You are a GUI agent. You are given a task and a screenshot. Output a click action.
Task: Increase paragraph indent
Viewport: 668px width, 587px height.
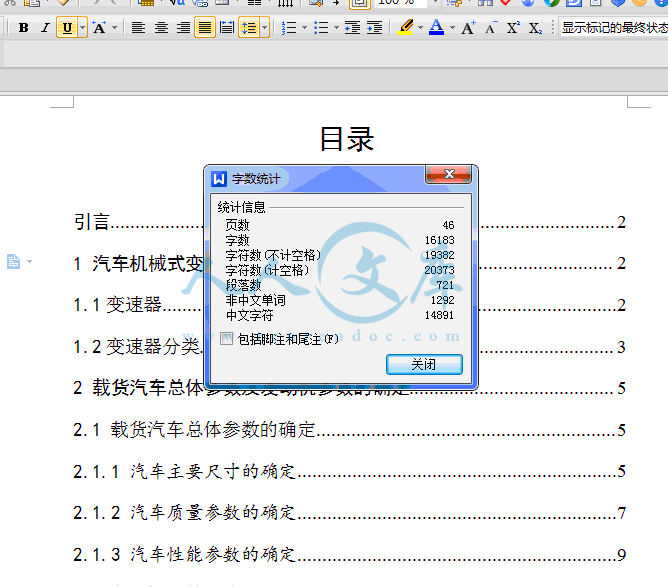pos(374,28)
